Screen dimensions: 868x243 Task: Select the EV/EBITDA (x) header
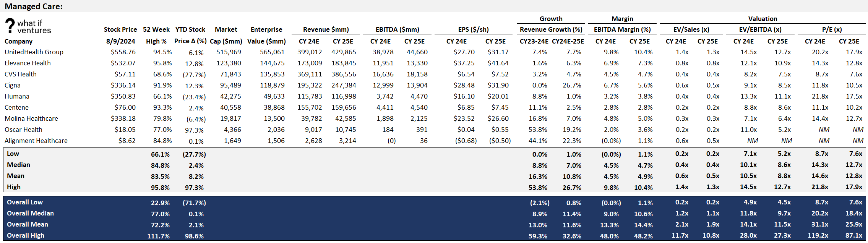click(x=760, y=29)
